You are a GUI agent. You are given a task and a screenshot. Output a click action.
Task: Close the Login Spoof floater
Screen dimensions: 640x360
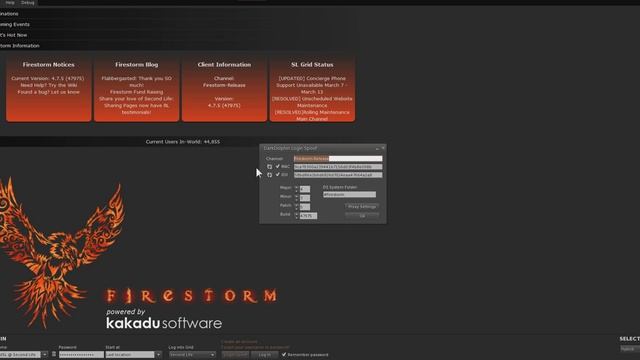[383, 148]
